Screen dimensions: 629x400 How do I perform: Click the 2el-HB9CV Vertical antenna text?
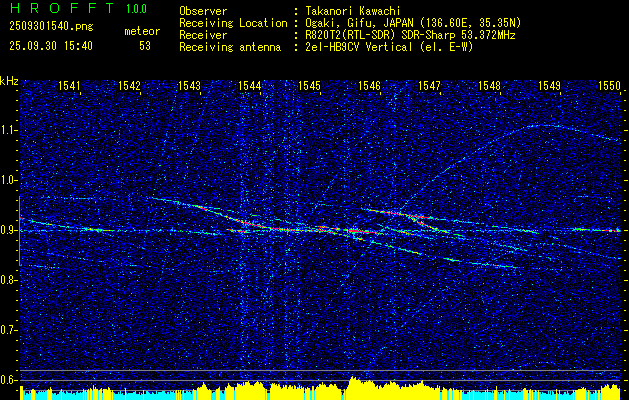(389, 47)
